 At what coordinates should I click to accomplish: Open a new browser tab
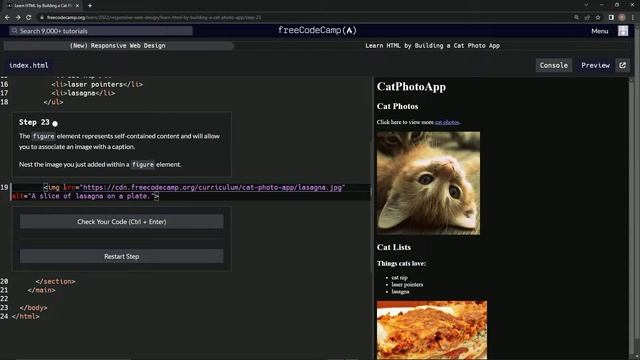[x=90, y=6]
